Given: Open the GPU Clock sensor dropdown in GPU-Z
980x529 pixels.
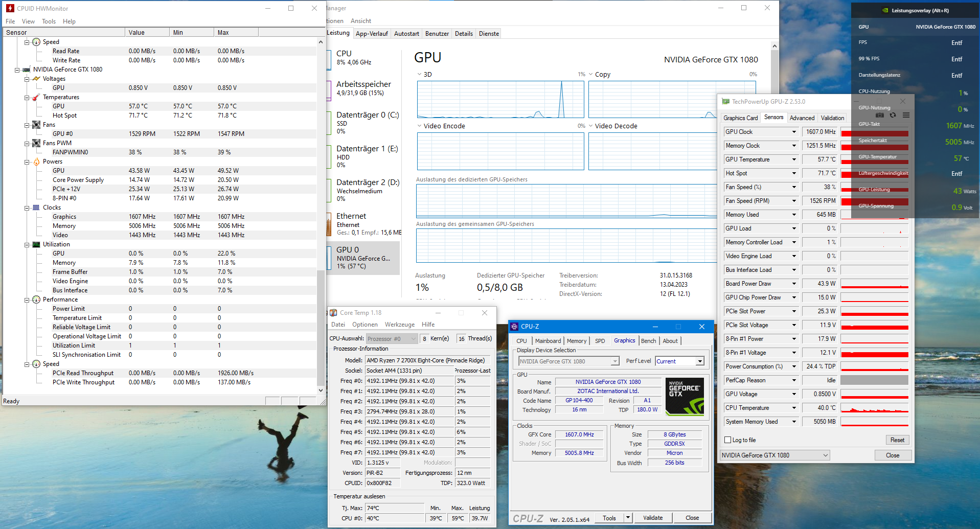Looking at the screenshot, I should (x=794, y=132).
